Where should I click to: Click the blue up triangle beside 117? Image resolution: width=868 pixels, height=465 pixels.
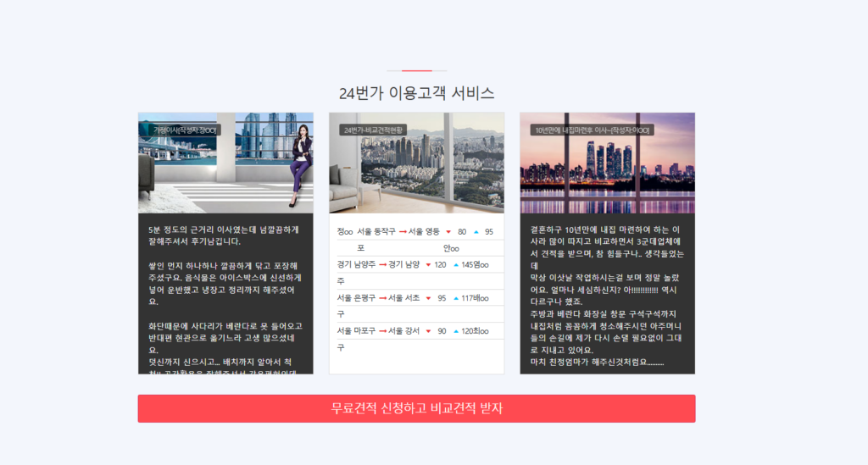tap(456, 298)
